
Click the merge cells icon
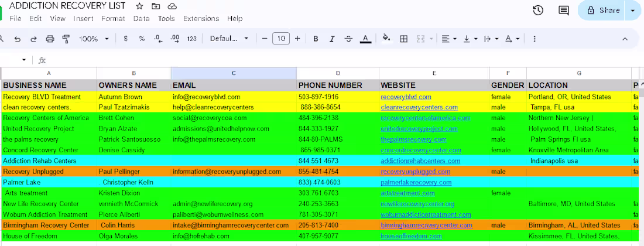[420, 39]
